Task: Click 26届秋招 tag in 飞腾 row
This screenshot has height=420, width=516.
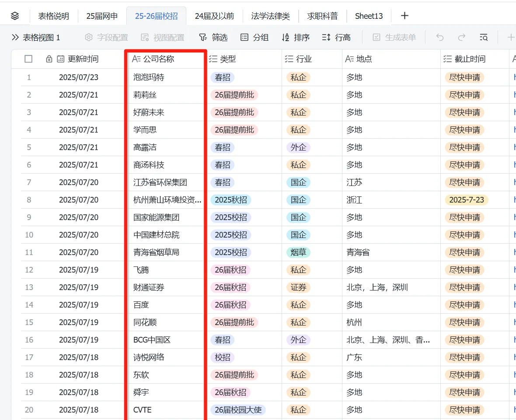Action: point(230,270)
